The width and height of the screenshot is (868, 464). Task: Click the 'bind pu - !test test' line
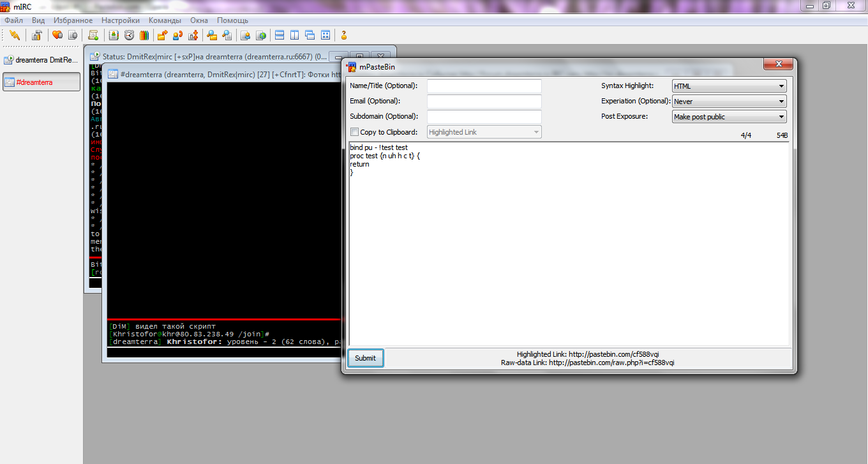coord(378,147)
